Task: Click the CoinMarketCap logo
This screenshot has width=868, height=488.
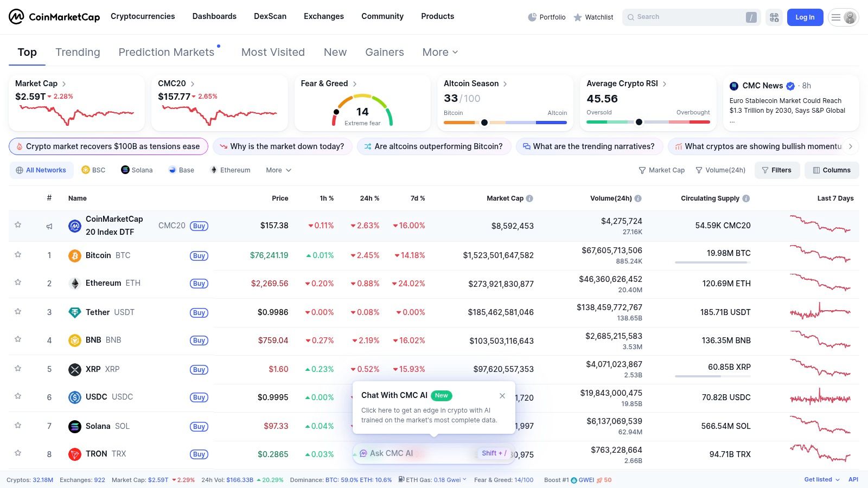Action: point(54,17)
